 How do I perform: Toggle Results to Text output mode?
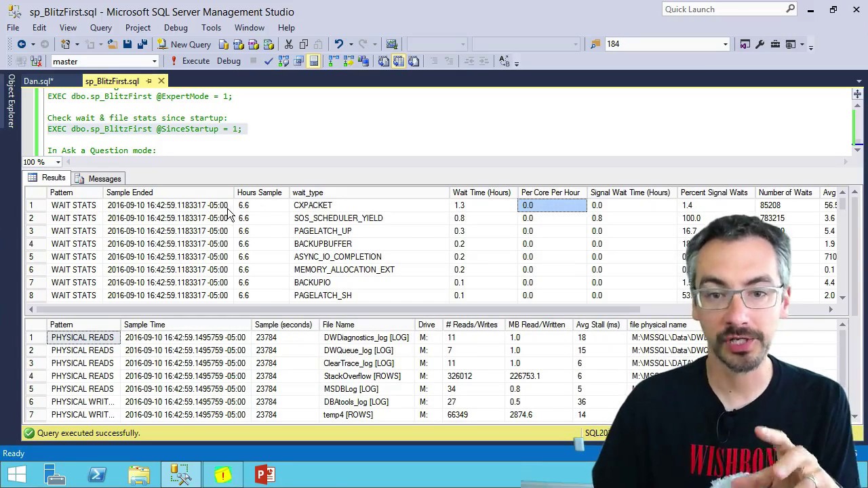383,61
